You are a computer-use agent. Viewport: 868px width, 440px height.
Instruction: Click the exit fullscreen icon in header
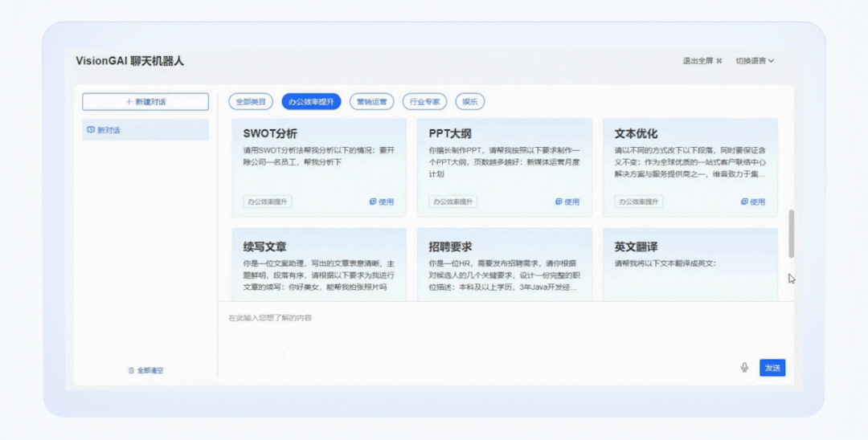tap(719, 61)
